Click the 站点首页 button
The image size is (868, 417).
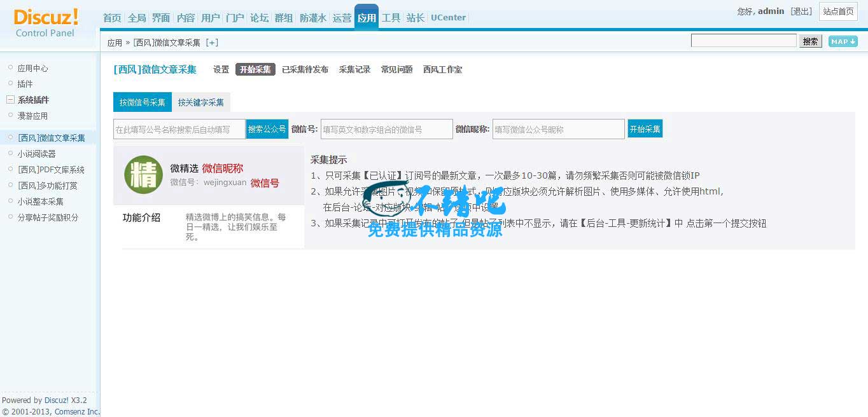tap(838, 11)
